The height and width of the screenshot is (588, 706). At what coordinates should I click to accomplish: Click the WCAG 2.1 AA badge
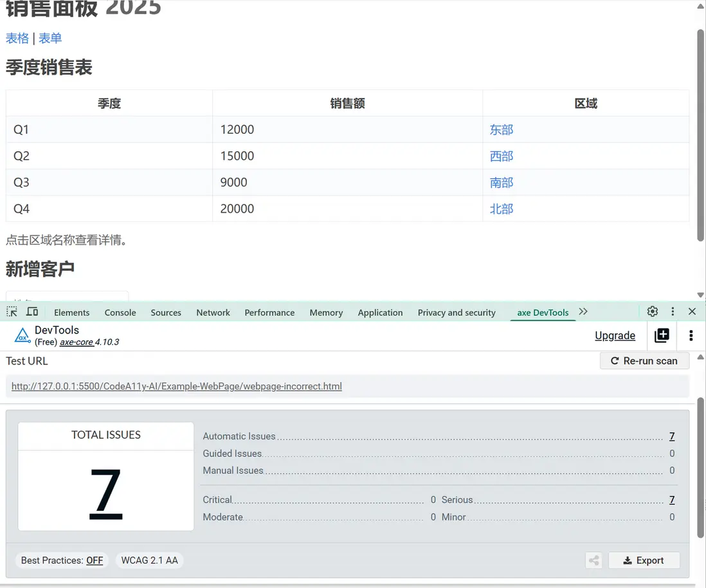(x=149, y=560)
